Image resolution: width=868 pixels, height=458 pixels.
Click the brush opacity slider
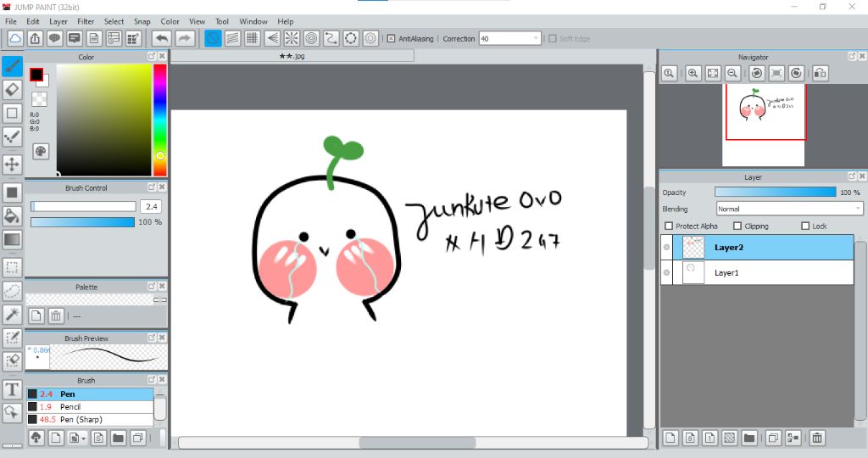click(82, 221)
